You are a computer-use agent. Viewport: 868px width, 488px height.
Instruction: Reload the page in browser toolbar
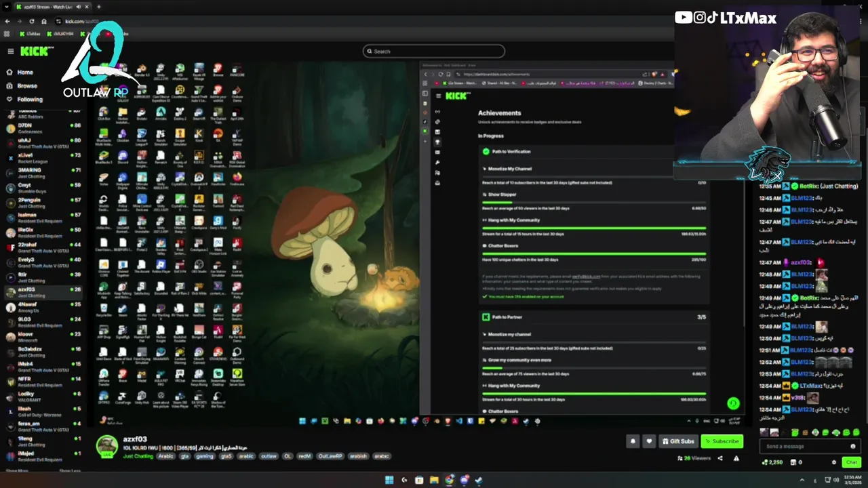31,21
